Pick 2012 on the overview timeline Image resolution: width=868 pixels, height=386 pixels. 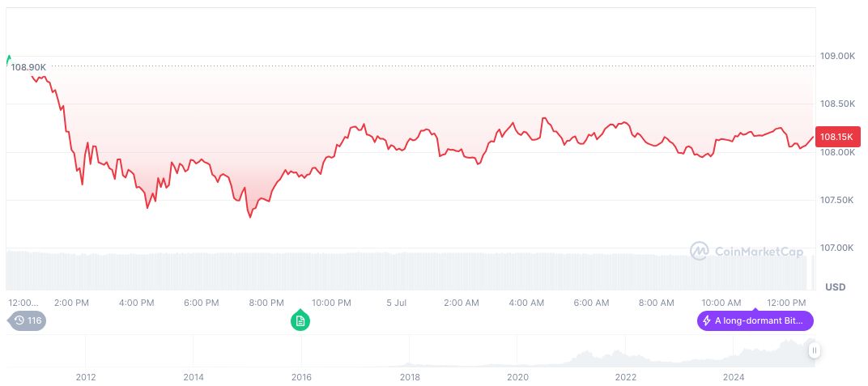[86, 377]
